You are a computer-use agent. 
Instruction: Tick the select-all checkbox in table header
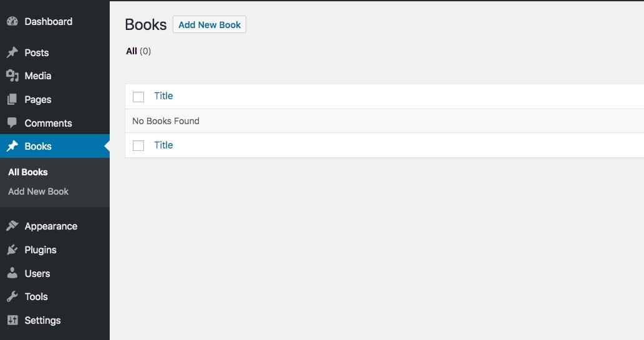(138, 96)
